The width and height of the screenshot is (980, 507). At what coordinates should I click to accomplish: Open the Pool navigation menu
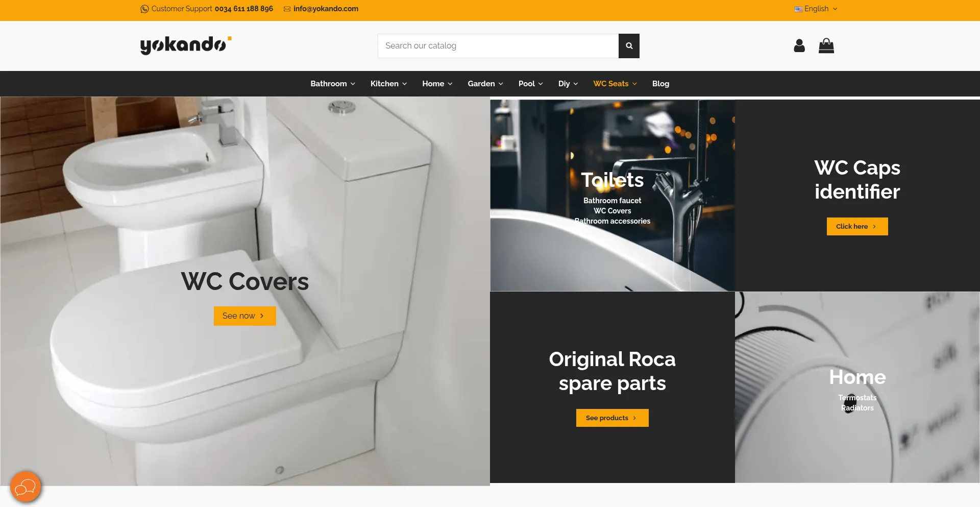point(530,84)
